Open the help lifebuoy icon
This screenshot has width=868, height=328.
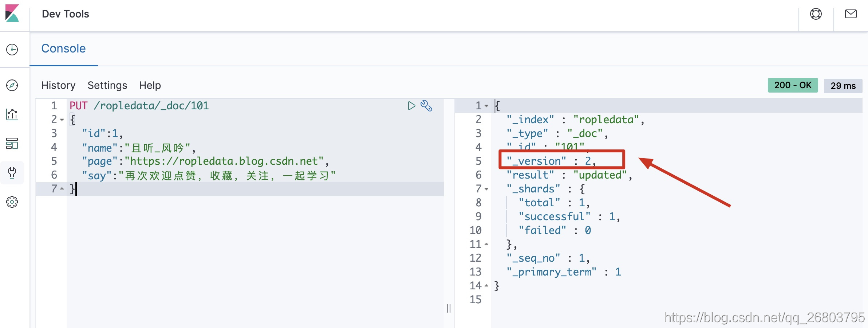(816, 14)
